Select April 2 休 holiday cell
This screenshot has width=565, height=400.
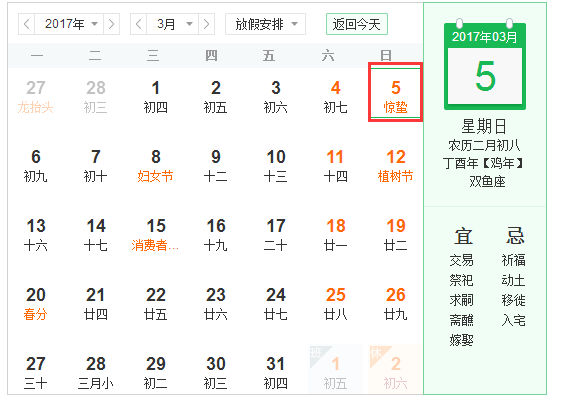pyautogui.click(x=396, y=370)
